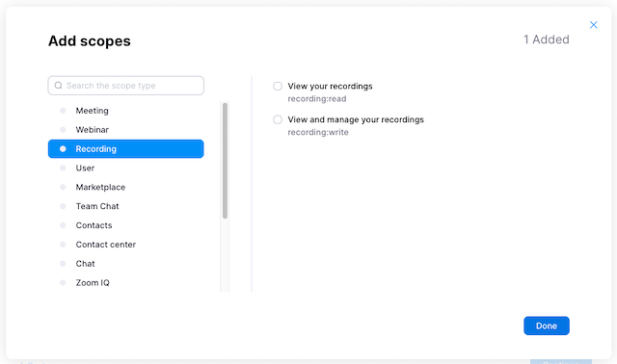Check View and manage your recordings
This screenshot has width=617, height=364.
pos(278,119)
